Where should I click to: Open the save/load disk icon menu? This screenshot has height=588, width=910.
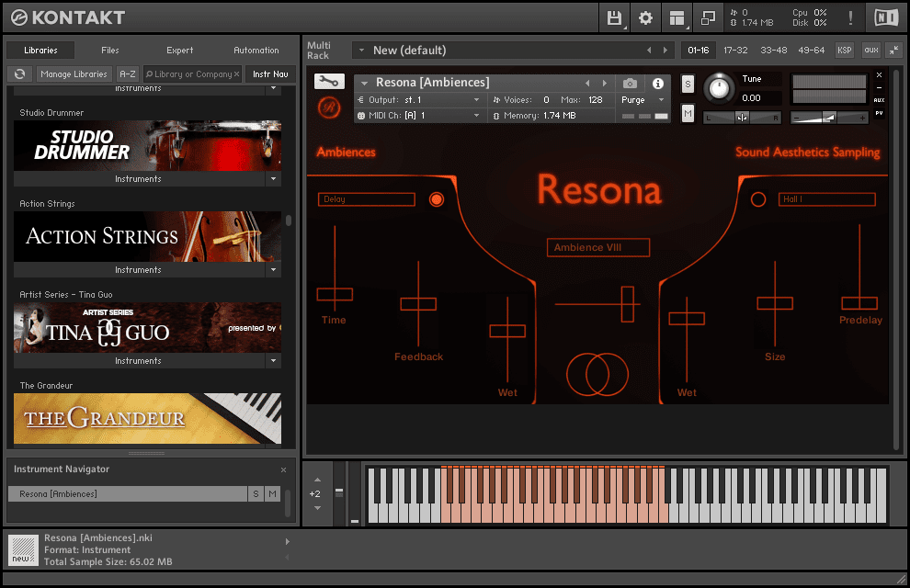[614, 18]
